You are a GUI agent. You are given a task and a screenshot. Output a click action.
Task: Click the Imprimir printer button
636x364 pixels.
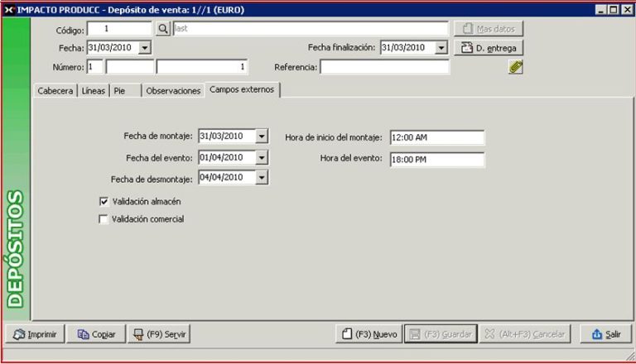point(35,334)
